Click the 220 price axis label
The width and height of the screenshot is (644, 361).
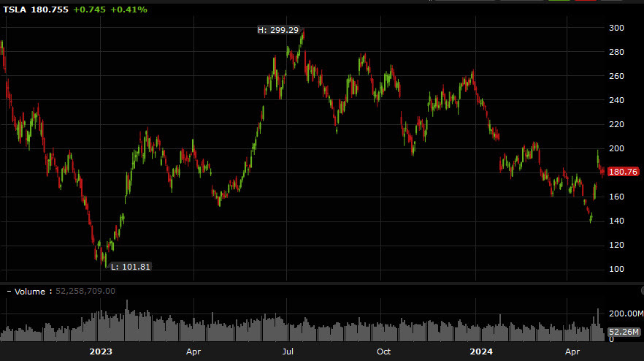click(616, 124)
